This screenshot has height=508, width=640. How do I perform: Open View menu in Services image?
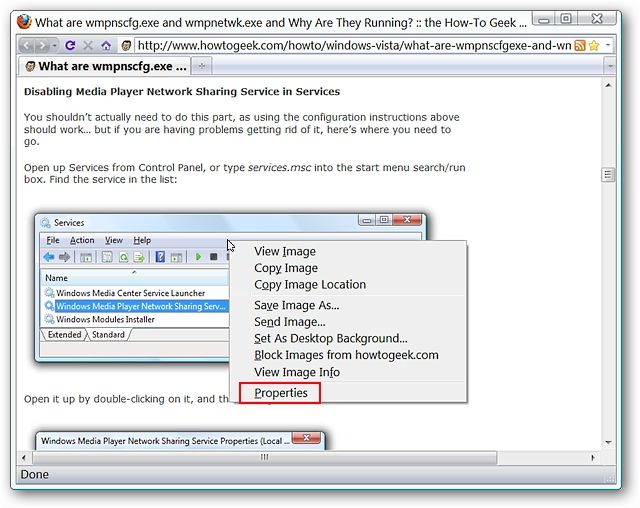[x=113, y=240]
